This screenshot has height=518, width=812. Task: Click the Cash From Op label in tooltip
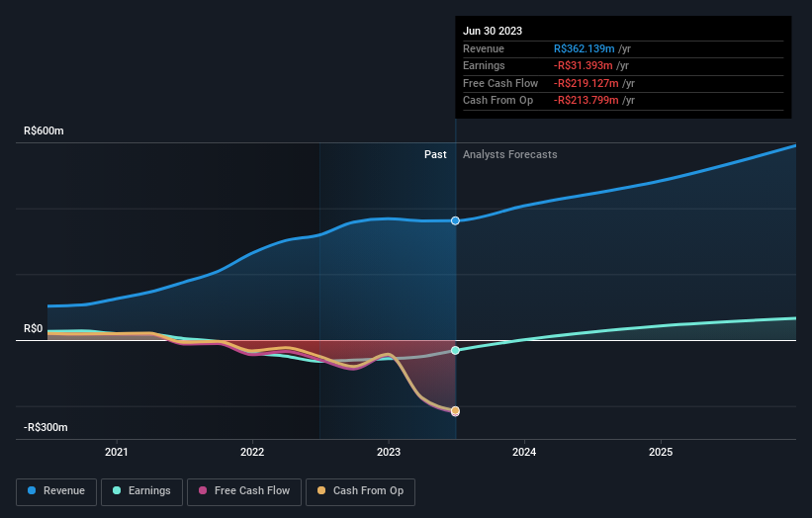pos(497,101)
